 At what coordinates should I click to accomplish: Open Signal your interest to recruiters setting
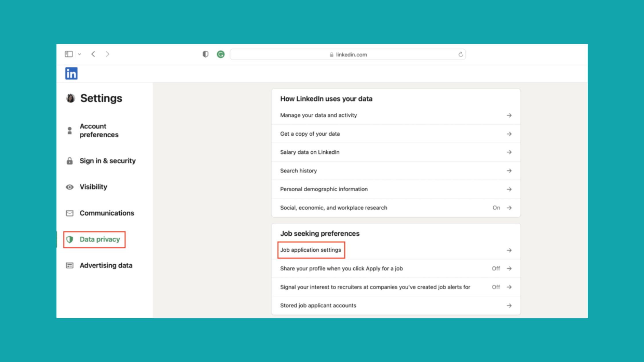point(375,287)
